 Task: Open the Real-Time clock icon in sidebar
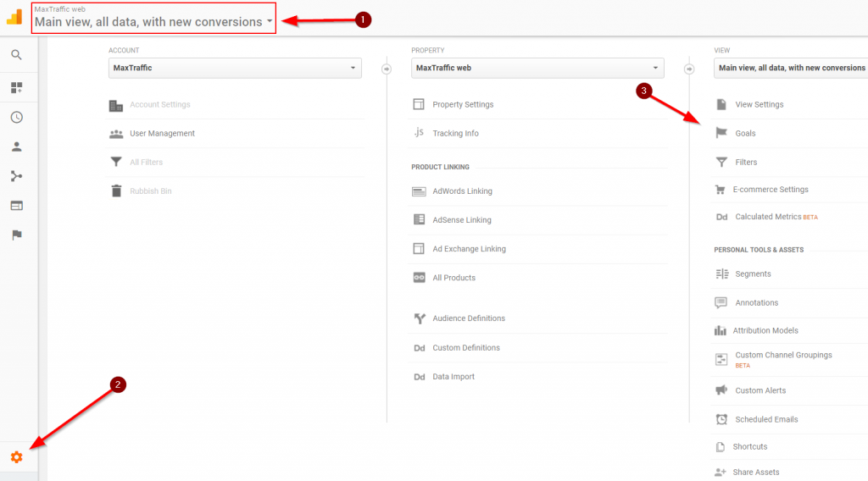[x=17, y=117]
